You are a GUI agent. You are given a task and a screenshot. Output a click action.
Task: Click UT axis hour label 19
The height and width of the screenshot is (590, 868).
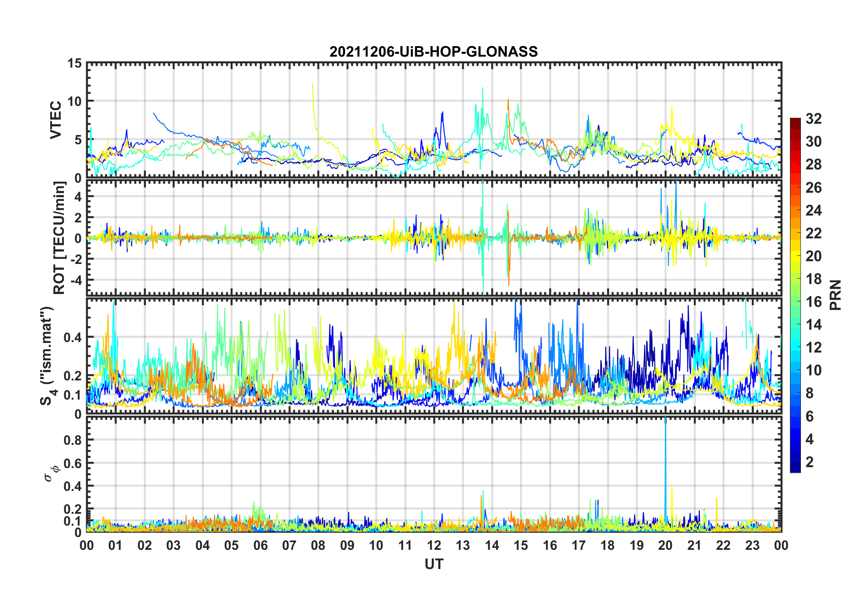637,546
